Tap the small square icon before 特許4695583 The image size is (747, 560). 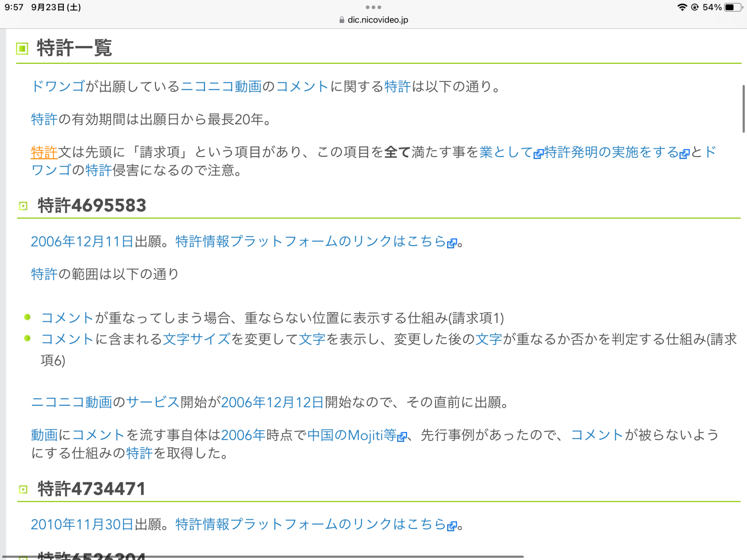click(x=23, y=206)
